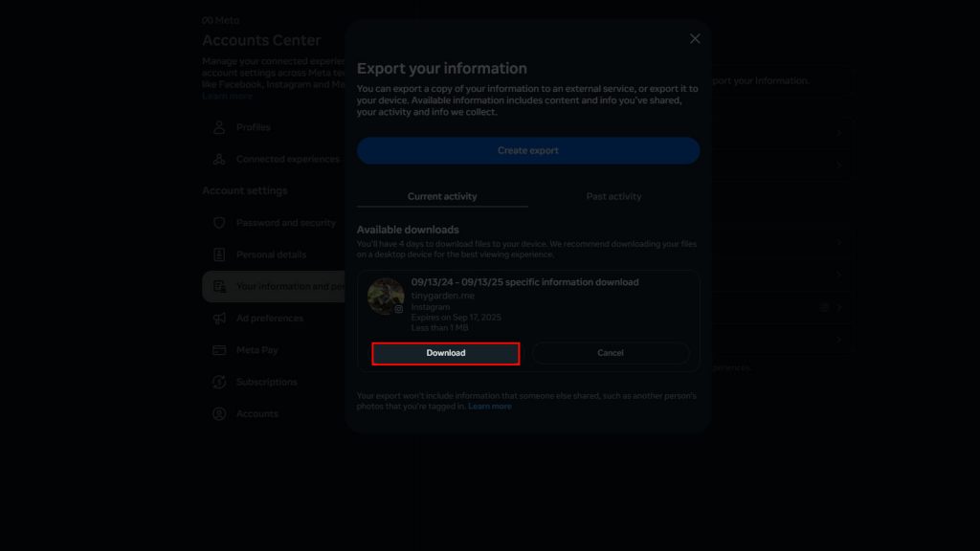Click the Create export button

point(527,150)
